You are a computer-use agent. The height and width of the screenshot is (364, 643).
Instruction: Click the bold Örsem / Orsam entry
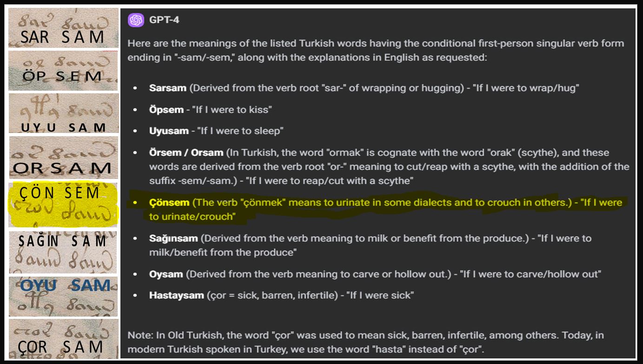coord(186,152)
